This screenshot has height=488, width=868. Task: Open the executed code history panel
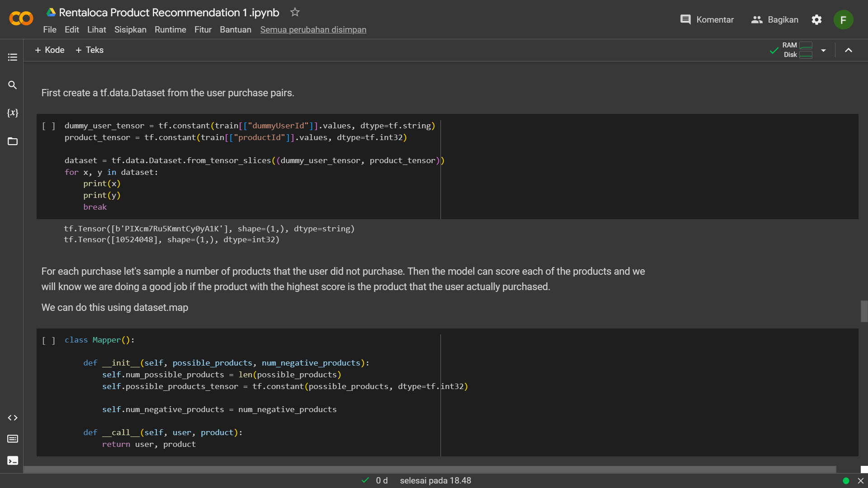pos(12,439)
